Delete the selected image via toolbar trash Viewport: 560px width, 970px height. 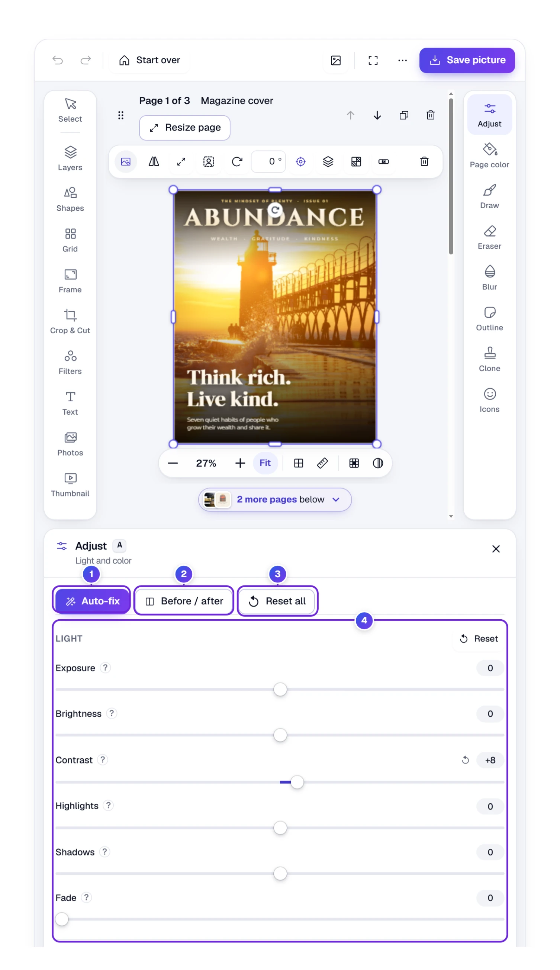pos(424,161)
